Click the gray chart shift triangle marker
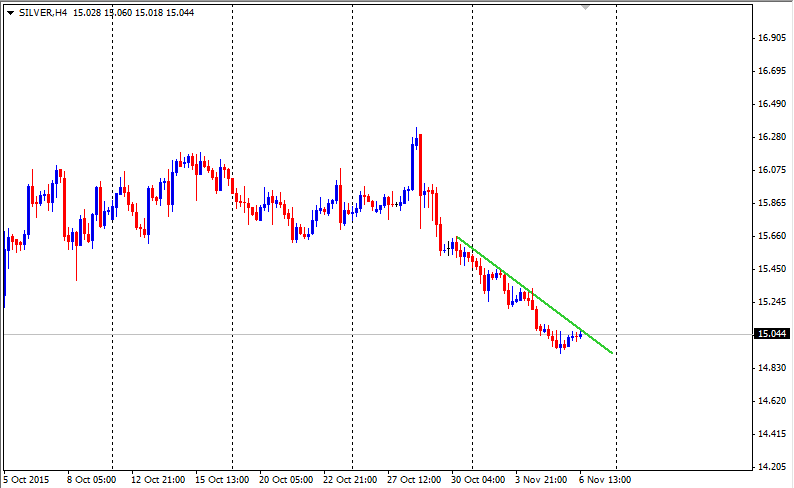794x488 pixels. (x=585, y=8)
